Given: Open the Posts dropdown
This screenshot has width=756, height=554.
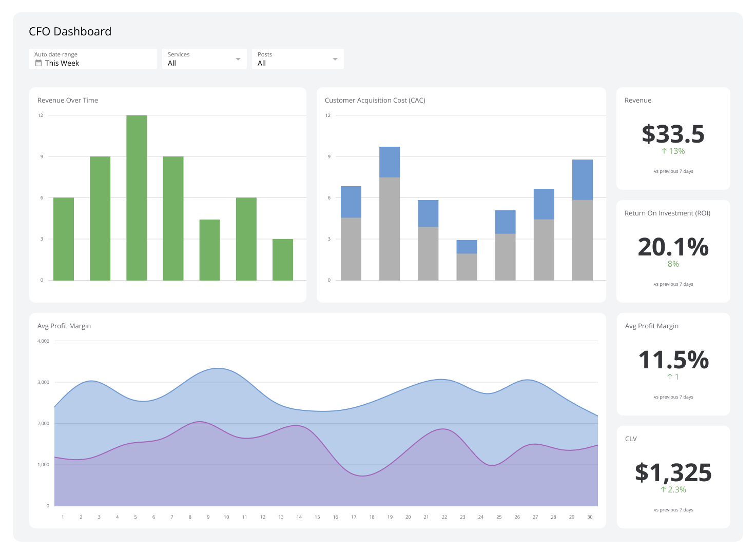Looking at the screenshot, I should pyautogui.click(x=297, y=58).
